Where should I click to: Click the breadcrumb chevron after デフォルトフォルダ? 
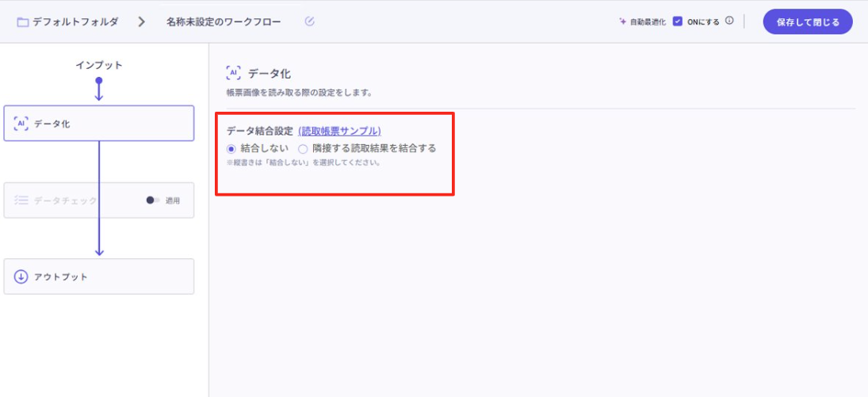pyautogui.click(x=142, y=22)
